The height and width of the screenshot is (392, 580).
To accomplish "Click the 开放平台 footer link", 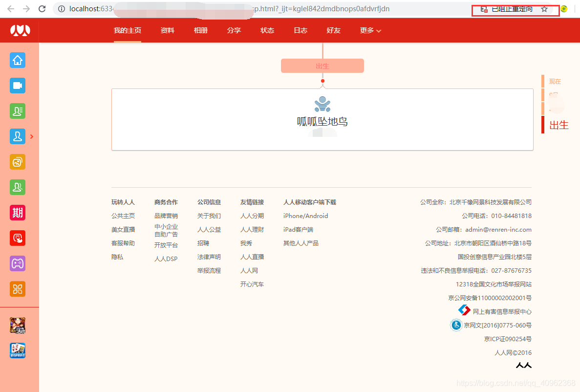I will tap(166, 245).
